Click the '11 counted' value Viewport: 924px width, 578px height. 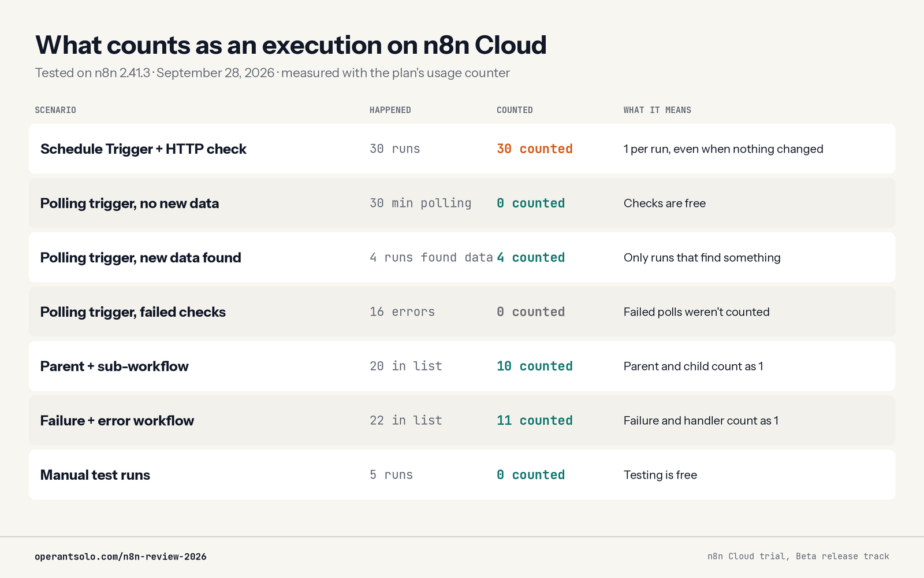(535, 421)
